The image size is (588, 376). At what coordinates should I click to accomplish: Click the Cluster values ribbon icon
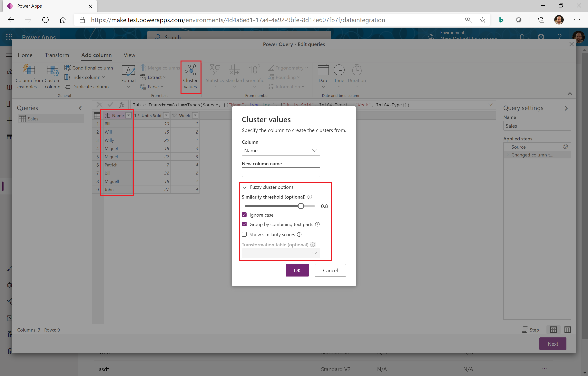click(190, 70)
